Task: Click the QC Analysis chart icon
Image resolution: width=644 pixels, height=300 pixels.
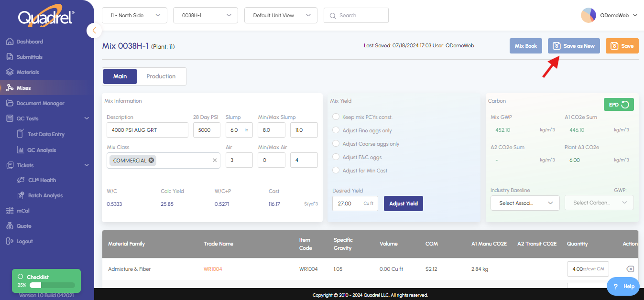Action: click(x=21, y=150)
